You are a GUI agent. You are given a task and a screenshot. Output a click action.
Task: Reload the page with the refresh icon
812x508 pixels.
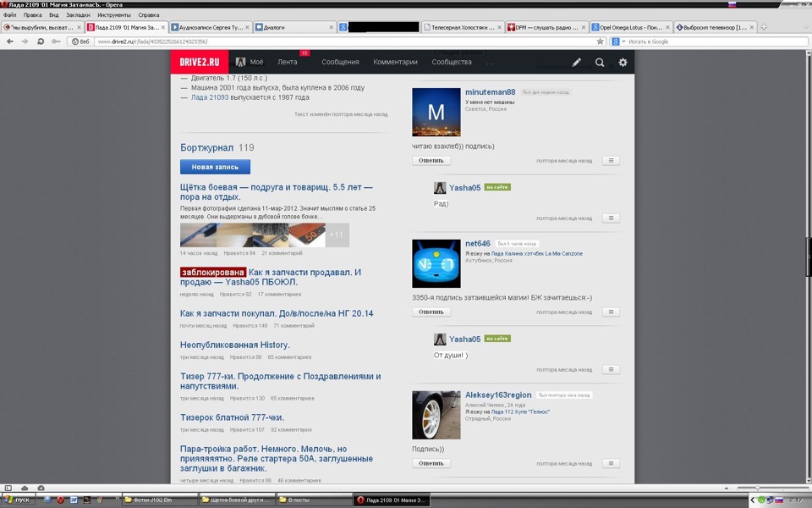[41, 41]
